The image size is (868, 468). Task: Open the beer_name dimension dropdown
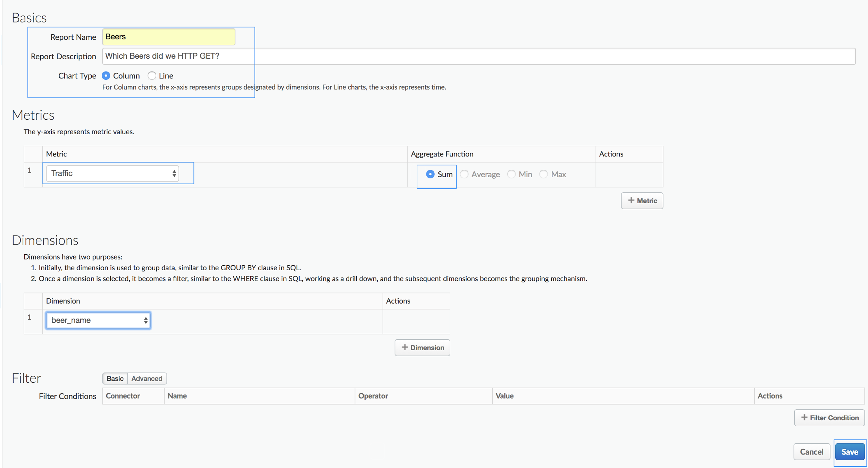coord(98,320)
